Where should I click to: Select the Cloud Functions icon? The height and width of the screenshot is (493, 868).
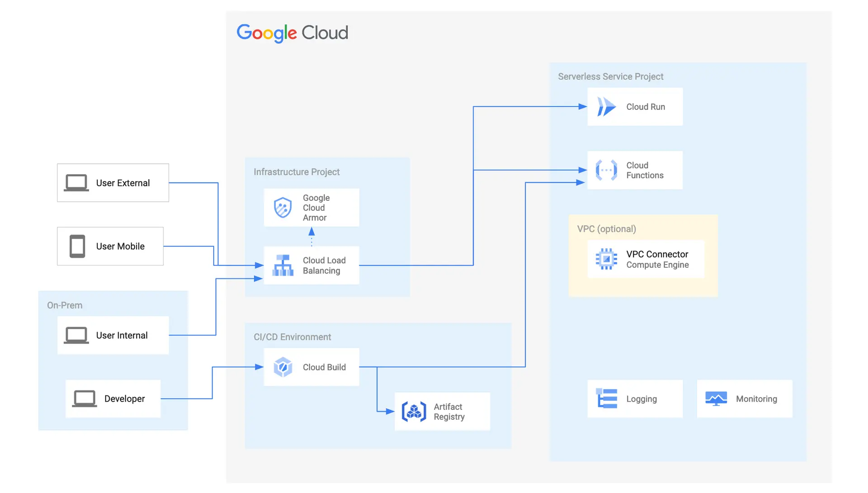(x=606, y=171)
